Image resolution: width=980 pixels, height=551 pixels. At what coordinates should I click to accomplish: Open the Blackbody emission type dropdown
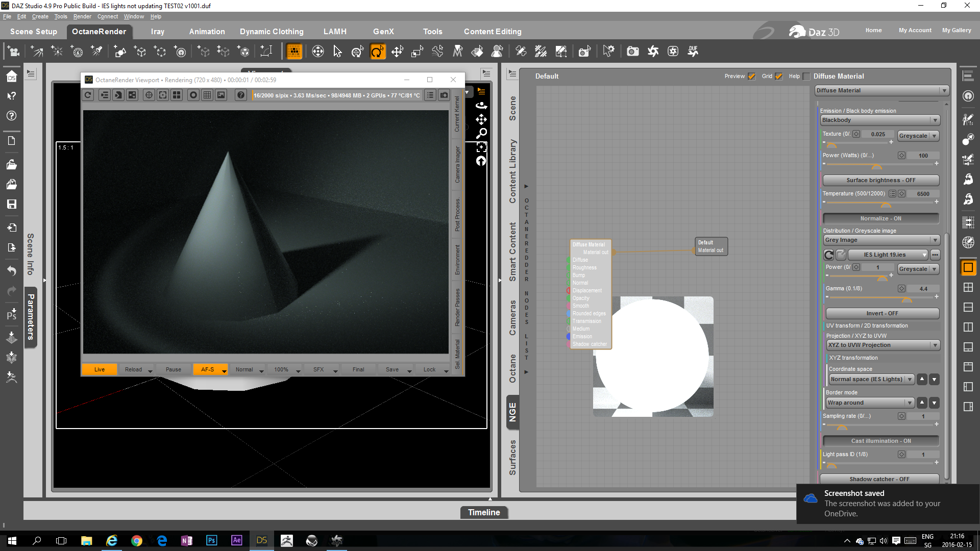880,120
